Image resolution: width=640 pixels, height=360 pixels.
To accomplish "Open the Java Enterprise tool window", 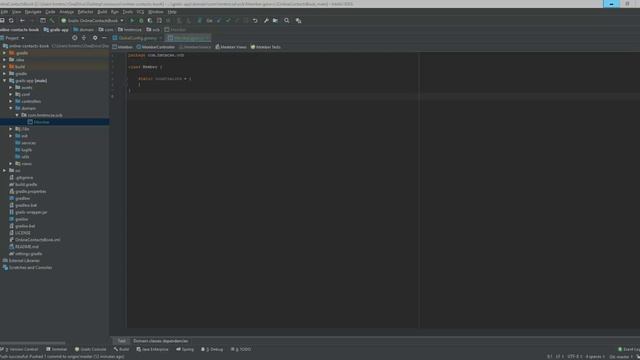I will (153, 349).
